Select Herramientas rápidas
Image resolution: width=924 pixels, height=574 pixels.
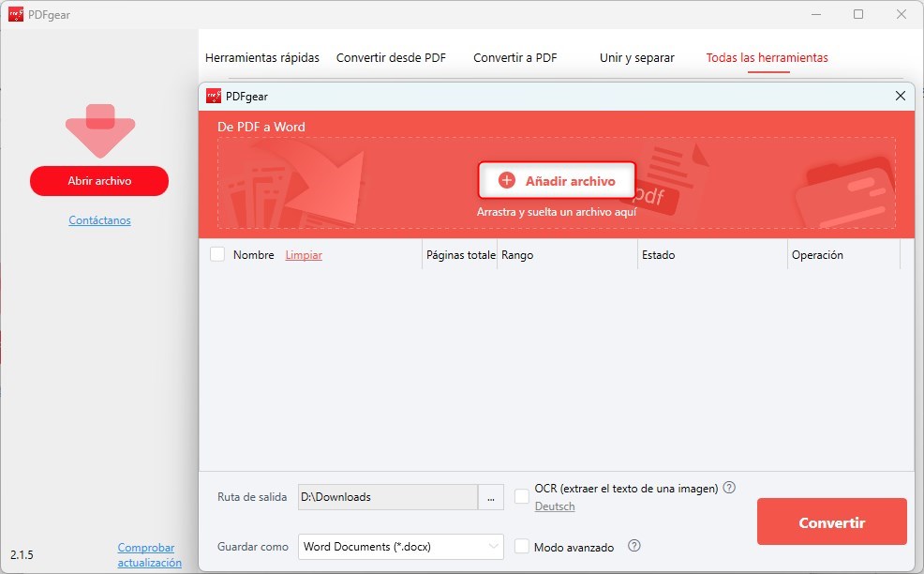click(x=262, y=57)
